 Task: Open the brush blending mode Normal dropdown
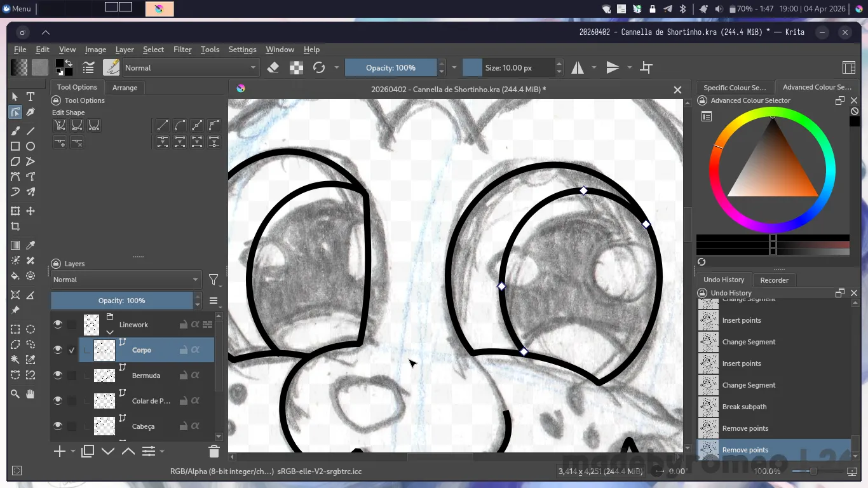190,67
